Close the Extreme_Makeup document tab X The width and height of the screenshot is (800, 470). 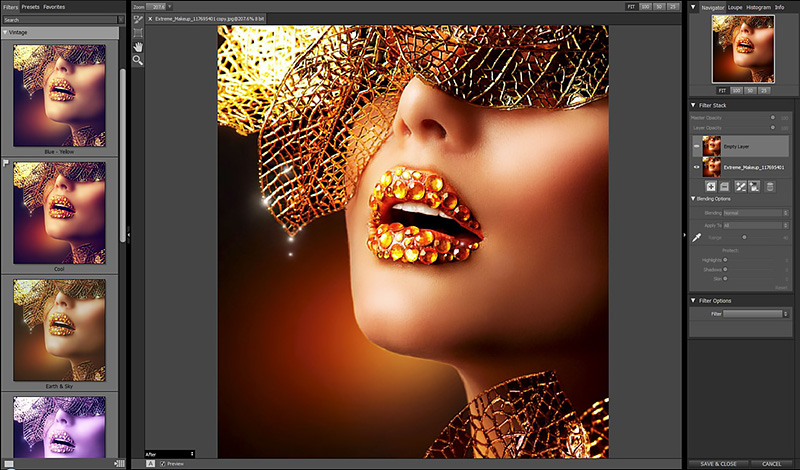coord(150,19)
